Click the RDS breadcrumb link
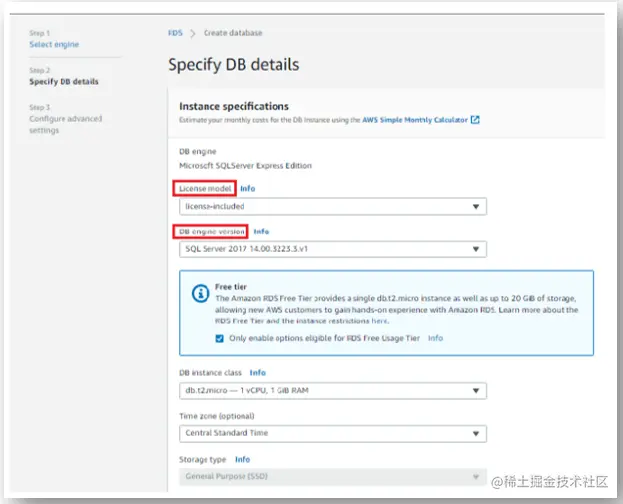623x504 pixels. [x=175, y=33]
